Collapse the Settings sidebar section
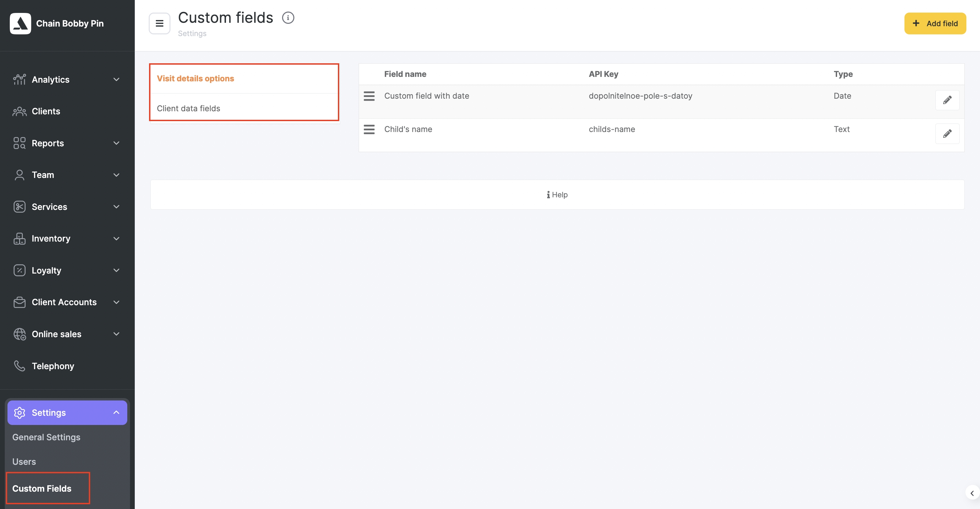 click(116, 412)
